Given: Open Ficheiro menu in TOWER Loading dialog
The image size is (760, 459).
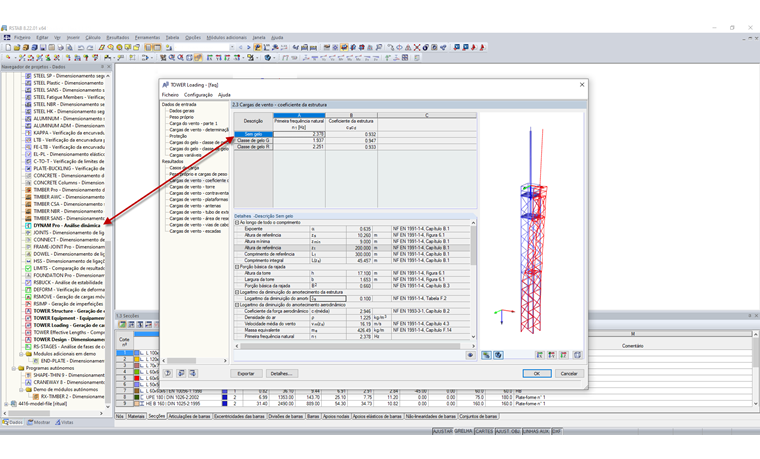Looking at the screenshot, I should pyautogui.click(x=170, y=95).
